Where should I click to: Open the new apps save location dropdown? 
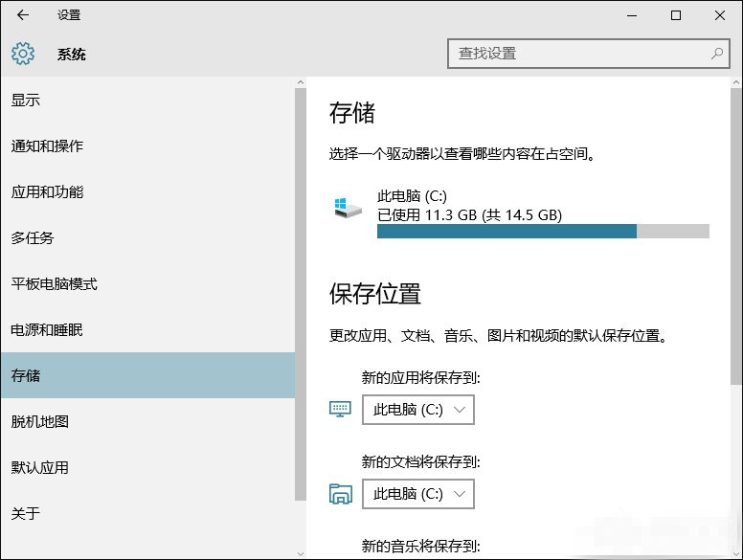coord(418,410)
